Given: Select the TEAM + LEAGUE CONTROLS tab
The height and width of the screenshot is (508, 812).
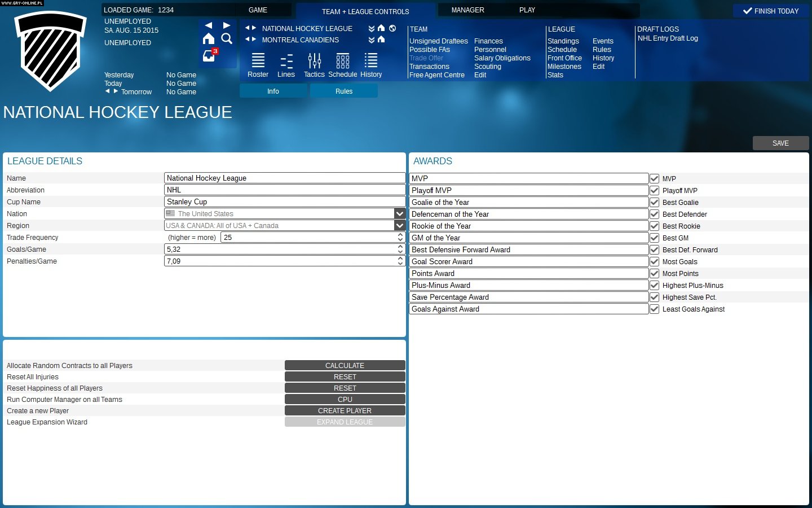Looking at the screenshot, I should point(365,11).
